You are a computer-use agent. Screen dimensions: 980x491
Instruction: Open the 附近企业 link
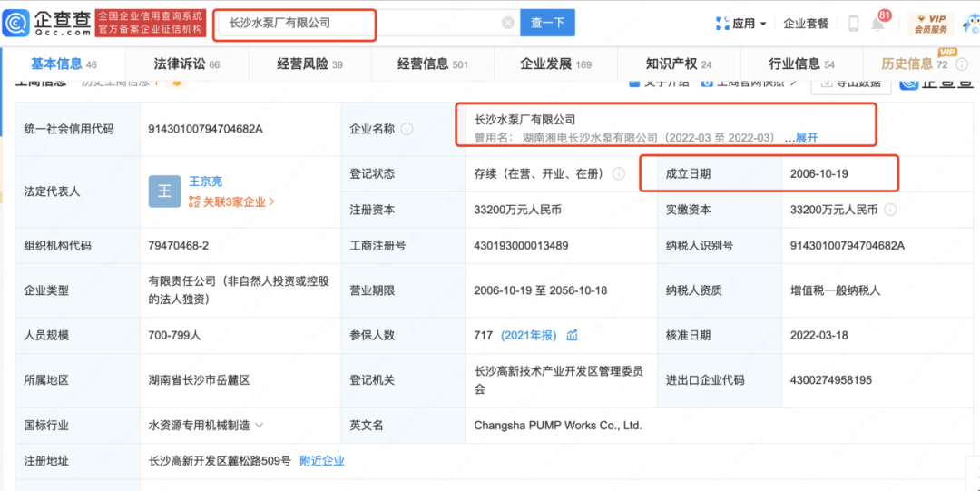321,461
